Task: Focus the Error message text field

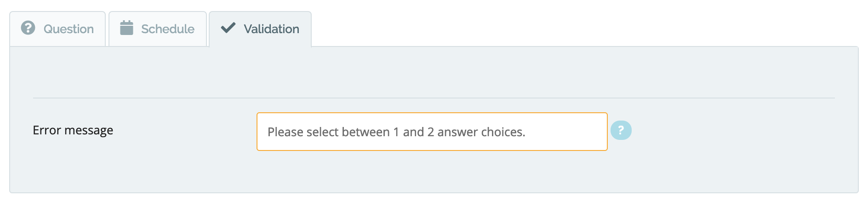Action: tap(432, 132)
